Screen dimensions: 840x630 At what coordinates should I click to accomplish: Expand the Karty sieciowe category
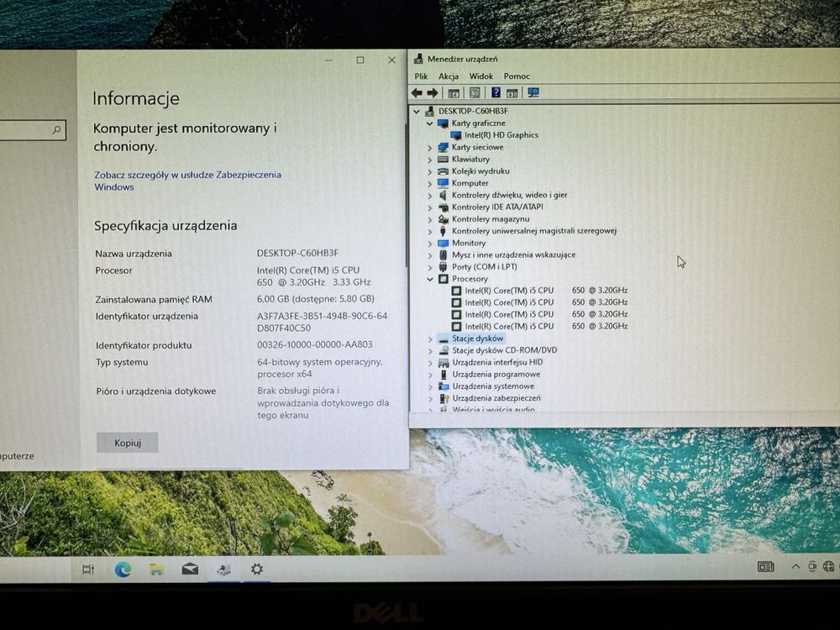click(429, 147)
